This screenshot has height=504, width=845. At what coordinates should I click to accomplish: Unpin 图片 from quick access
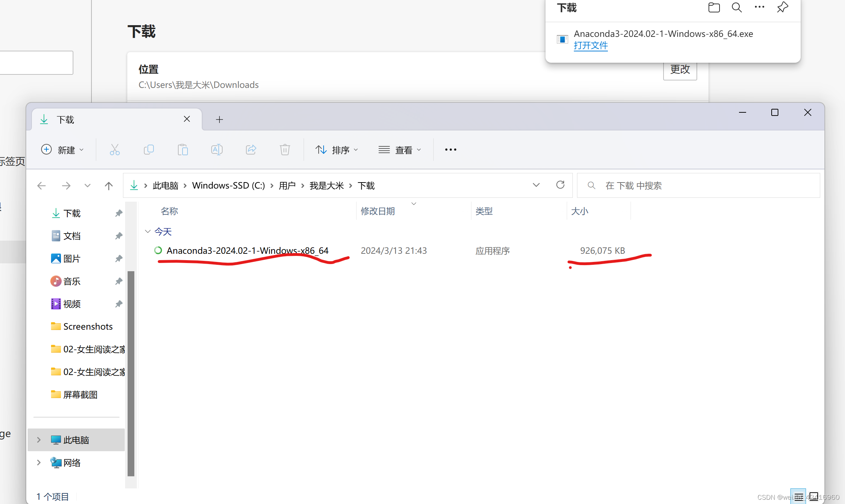[x=119, y=259]
